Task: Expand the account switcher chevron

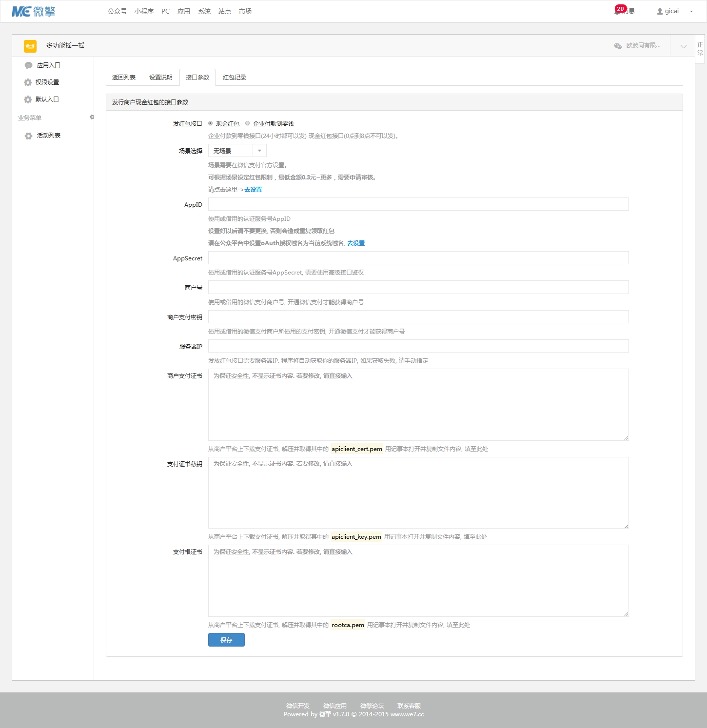Action: [683, 46]
